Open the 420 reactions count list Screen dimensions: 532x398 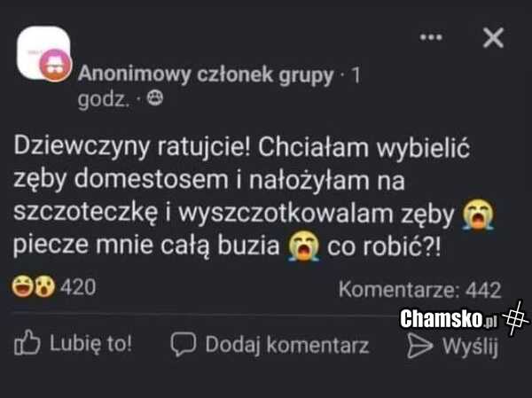[78, 287]
